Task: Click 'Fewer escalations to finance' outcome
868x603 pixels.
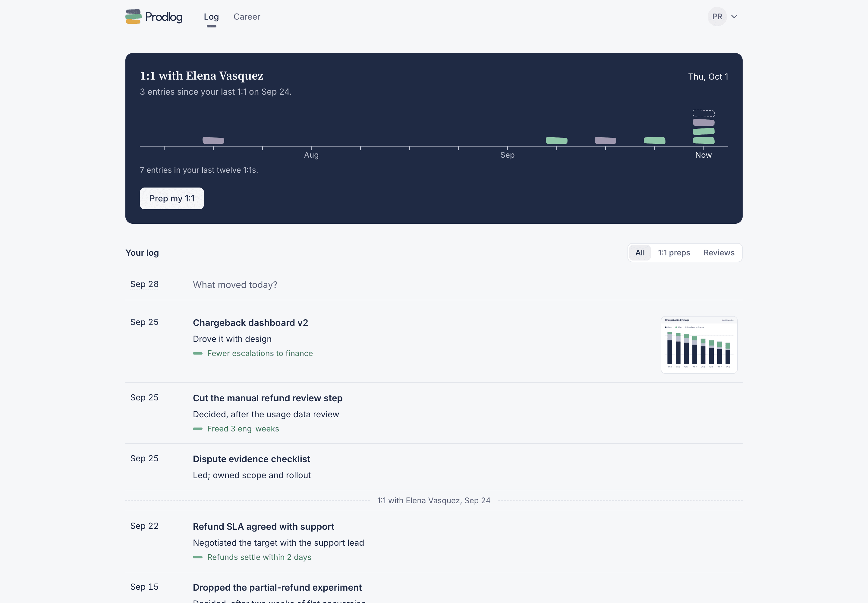Action: tap(260, 353)
